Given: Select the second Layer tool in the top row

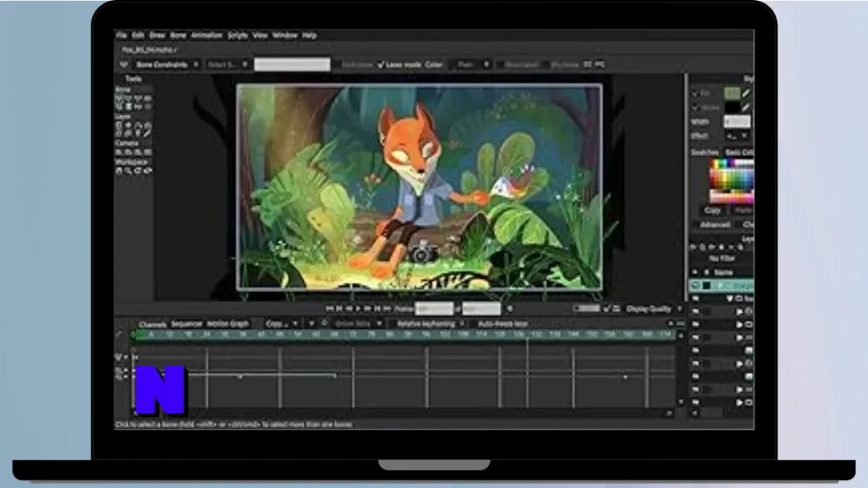Looking at the screenshot, I should (x=129, y=125).
